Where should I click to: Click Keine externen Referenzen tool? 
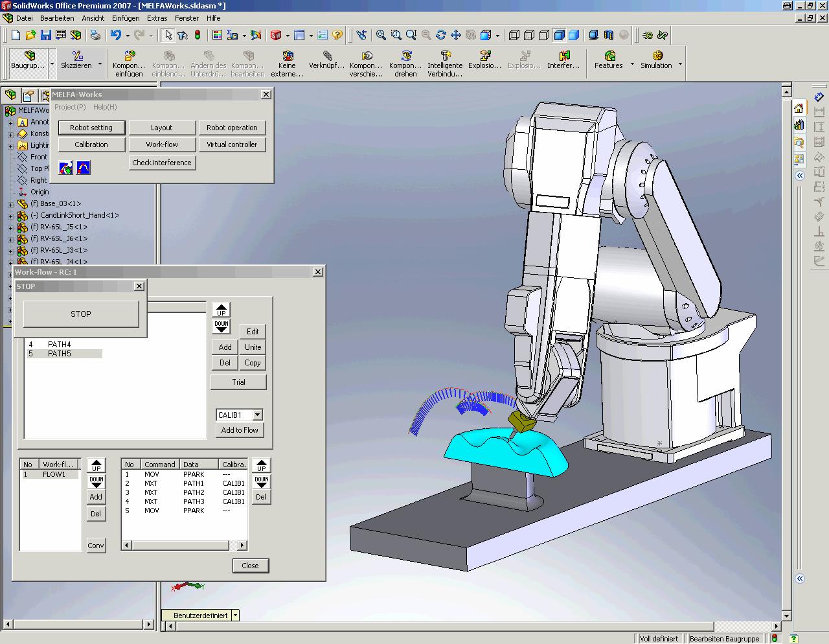(287, 63)
